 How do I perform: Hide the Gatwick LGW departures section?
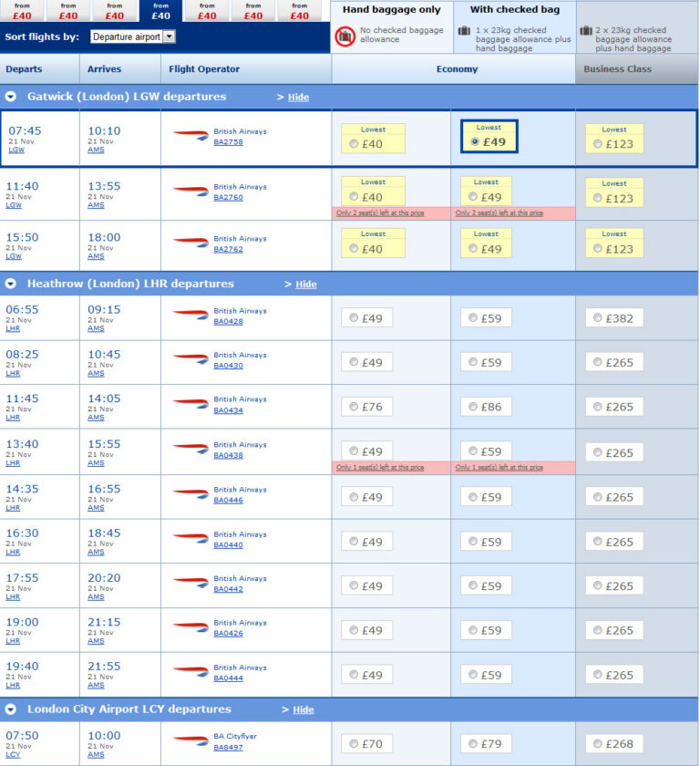click(298, 98)
